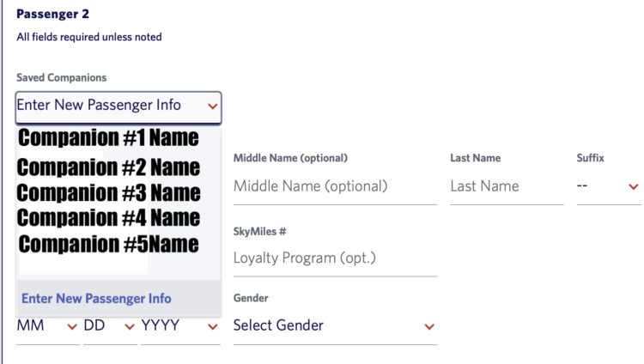Open the MM birth month selector
This screenshot has width=644, height=364.
47,326
